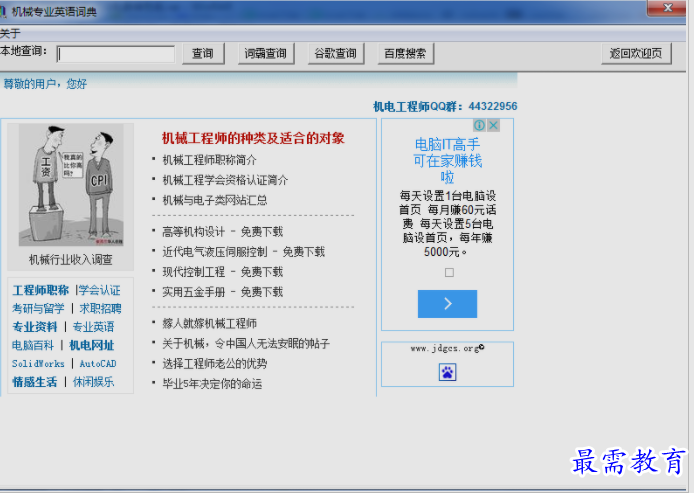Screen dimensions: 694x493
Task: Open the 机械行业收入调查 cartoon image
Action: [x=71, y=185]
